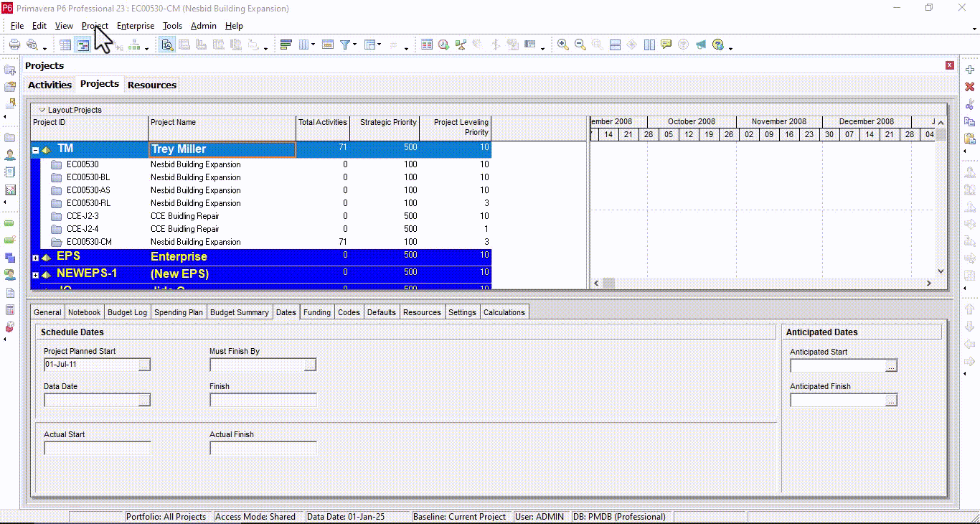Click the Paste clipboard icon on the right

click(970, 139)
